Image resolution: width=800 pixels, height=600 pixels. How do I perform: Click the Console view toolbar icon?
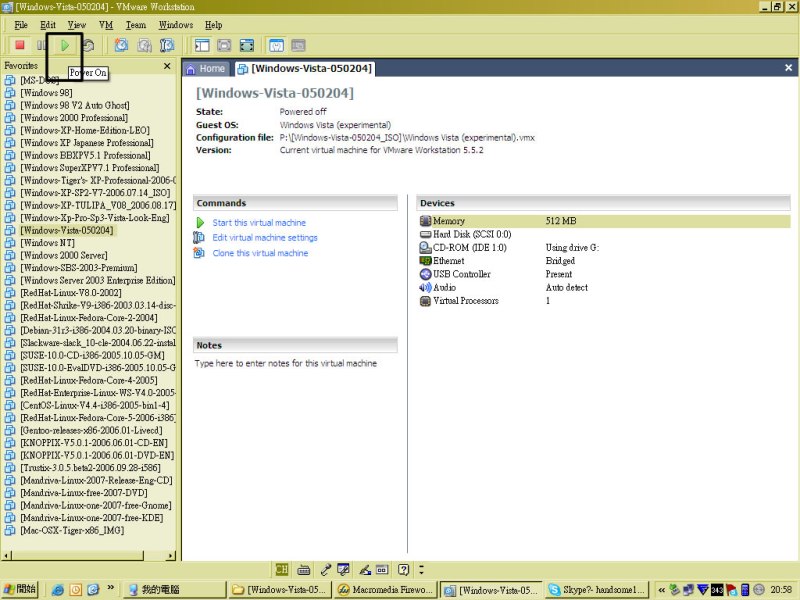(298, 45)
